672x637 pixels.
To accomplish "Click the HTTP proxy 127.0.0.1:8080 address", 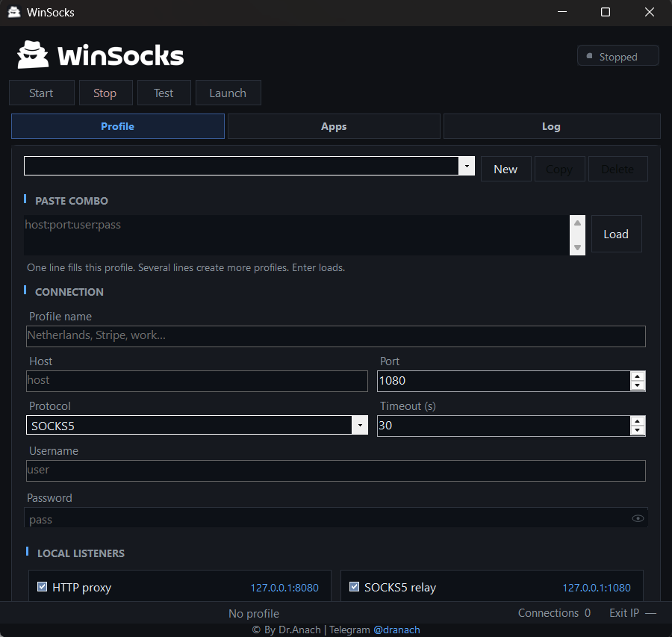I will (284, 587).
